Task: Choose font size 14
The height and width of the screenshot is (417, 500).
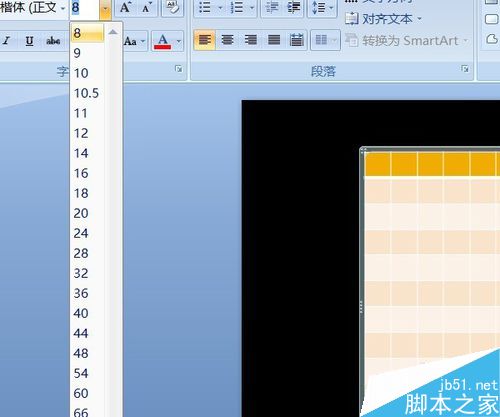Action: (x=87, y=153)
